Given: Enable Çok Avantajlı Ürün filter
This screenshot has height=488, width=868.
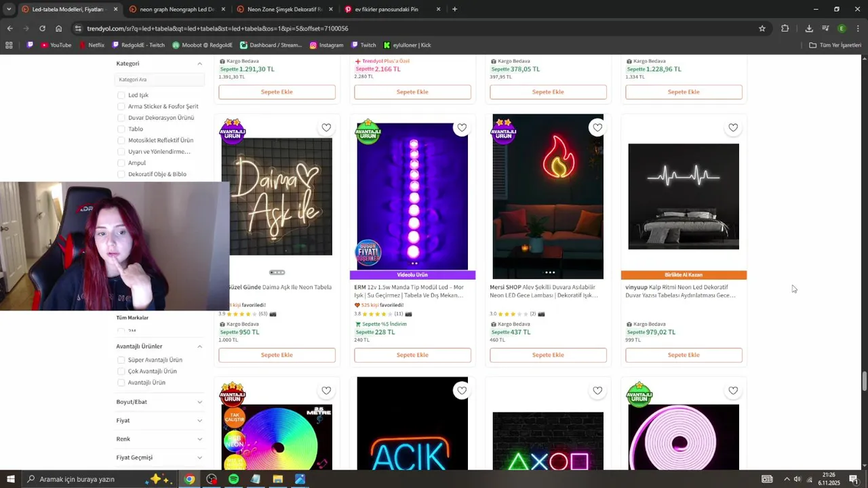Looking at the screenshot, I should click(x=121, y=371).
